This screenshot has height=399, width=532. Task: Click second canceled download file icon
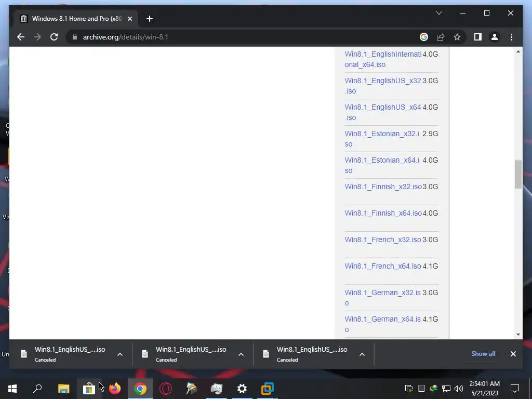pyautogui.click(x=145, y=354)
